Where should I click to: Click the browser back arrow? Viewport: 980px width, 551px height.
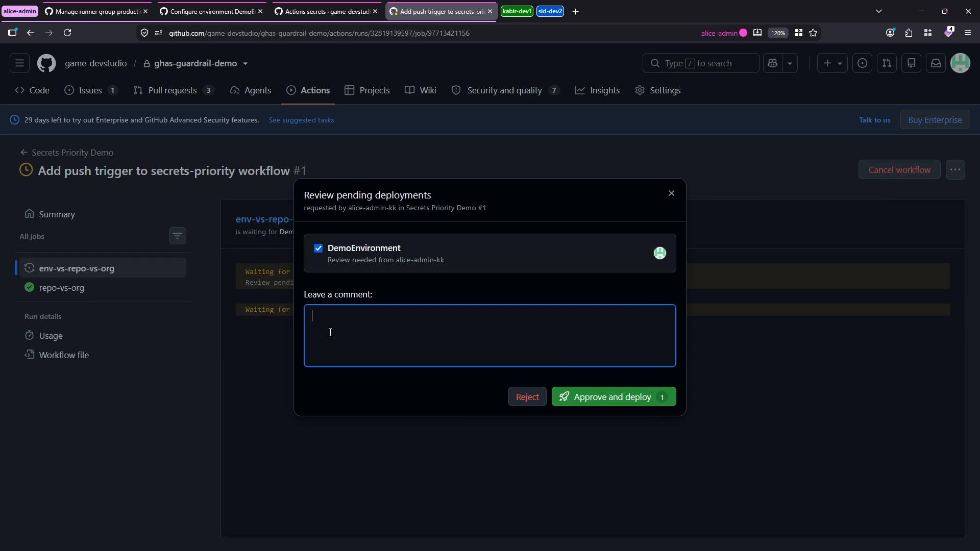tap(31, 33)
